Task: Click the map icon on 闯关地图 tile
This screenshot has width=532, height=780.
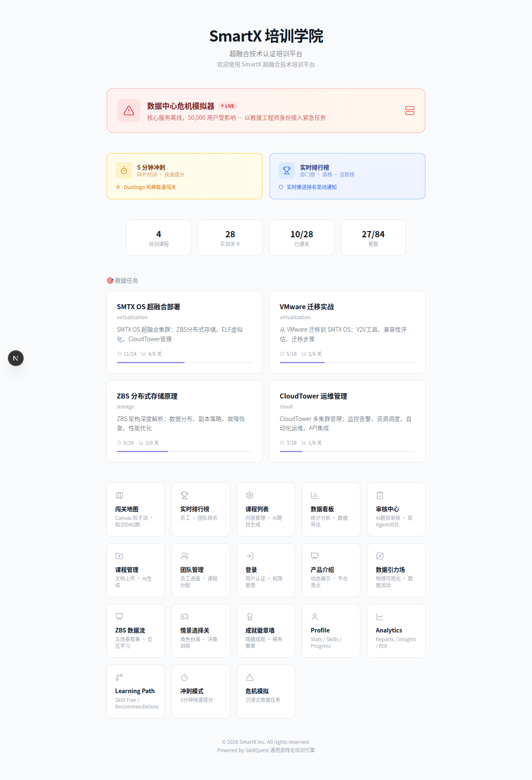Action: coord(119,495)
